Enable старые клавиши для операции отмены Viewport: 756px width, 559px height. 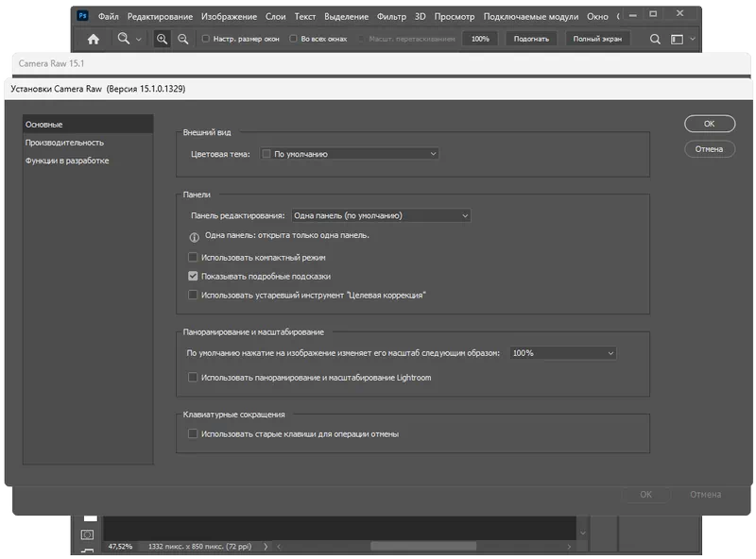point(193,433)
